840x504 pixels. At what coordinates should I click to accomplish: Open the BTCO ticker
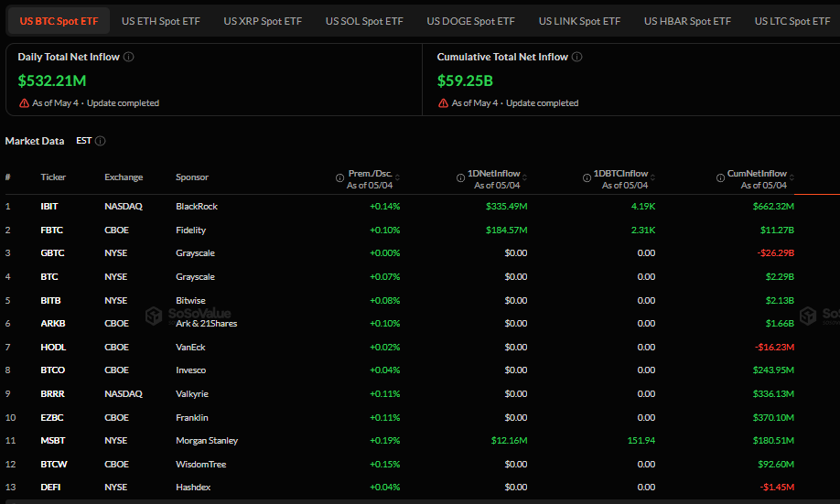tap(52, 370)
